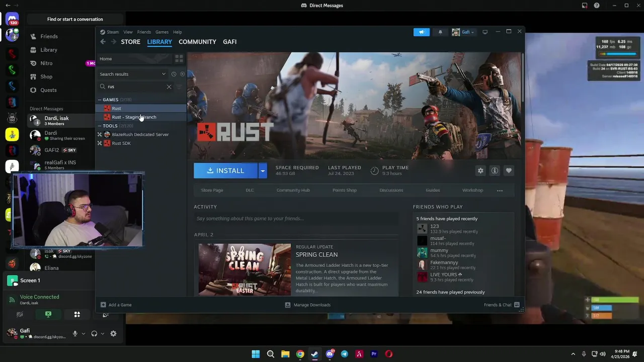The height and width of the screenshot is (362, 644).
Task: Go forward with Steam's forward arrow
Action: pyautogui.click(x=114, y=42)
